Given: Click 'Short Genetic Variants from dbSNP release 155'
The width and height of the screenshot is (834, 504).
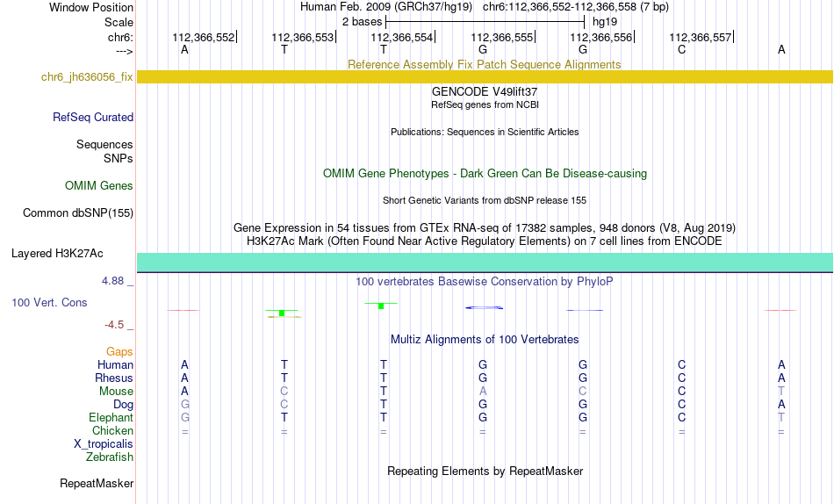Looking at the screenshot, I should [485, 201].
